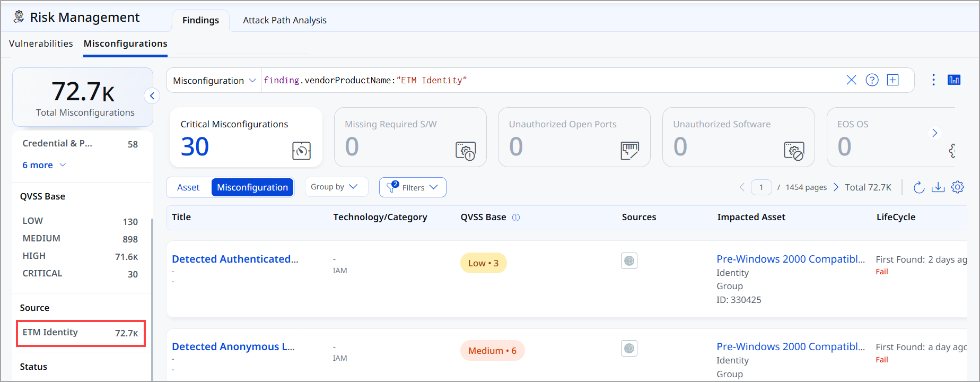Click the Impacted Asset column header
980x382 pixels.
coord(751,217)
